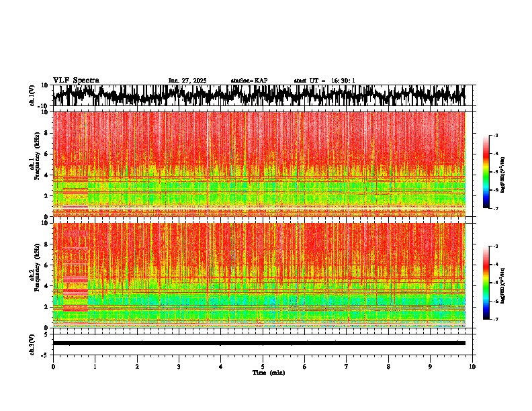Viewport: 532px width, 411px height.
Task: Click the "8" kHz tick of ch.1 frequency axis
Action: pyautogui.click(x=46, y=133)
